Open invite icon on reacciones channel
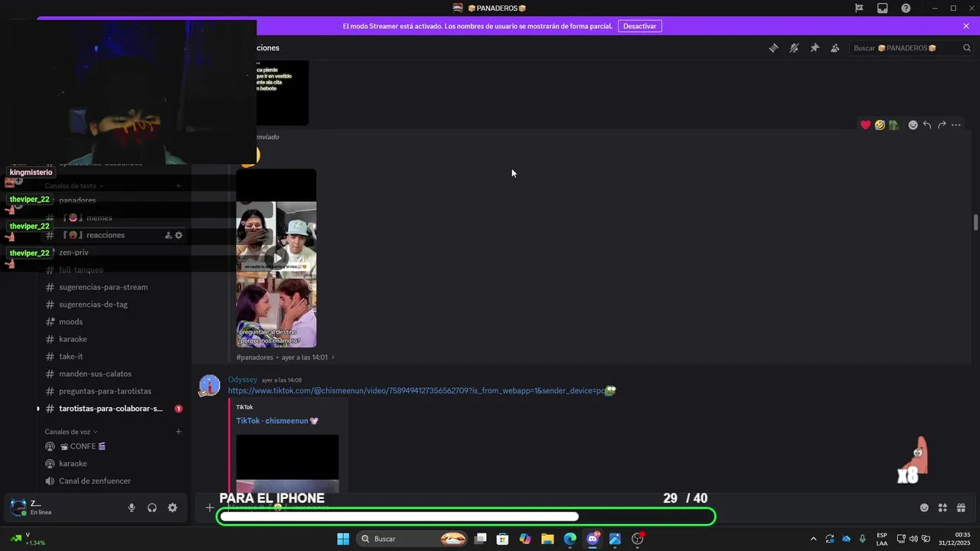 point(168,236)
